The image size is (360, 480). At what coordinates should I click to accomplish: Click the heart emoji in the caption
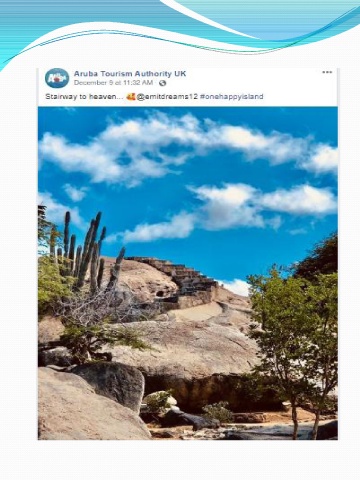131,97
